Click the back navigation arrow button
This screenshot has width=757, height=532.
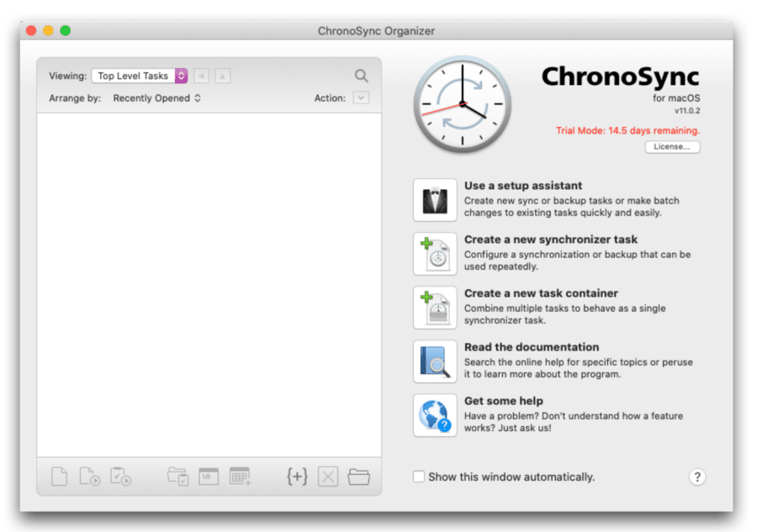[201, 75]
